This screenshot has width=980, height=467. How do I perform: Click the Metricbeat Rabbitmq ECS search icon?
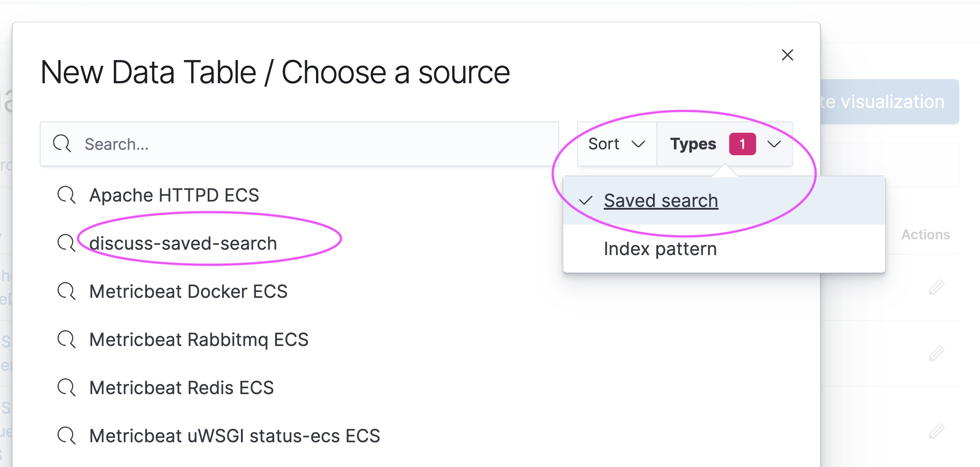coord(67,340)
